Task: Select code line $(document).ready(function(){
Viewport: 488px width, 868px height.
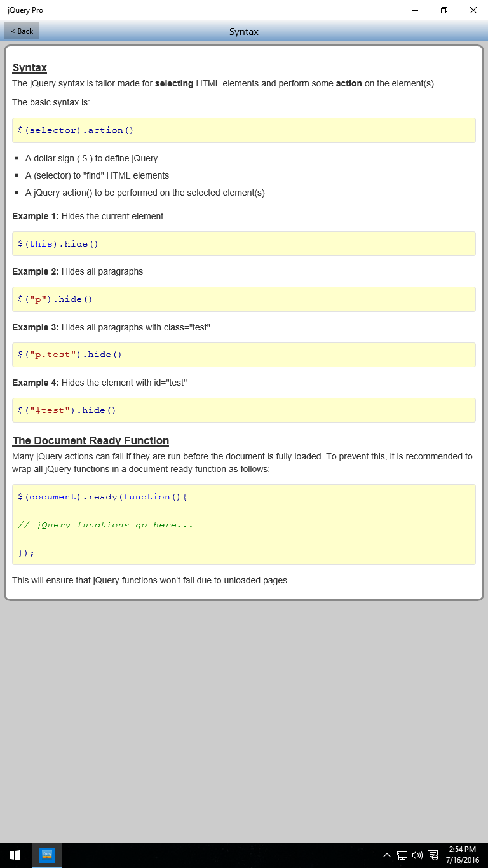Action: point(102,497)
